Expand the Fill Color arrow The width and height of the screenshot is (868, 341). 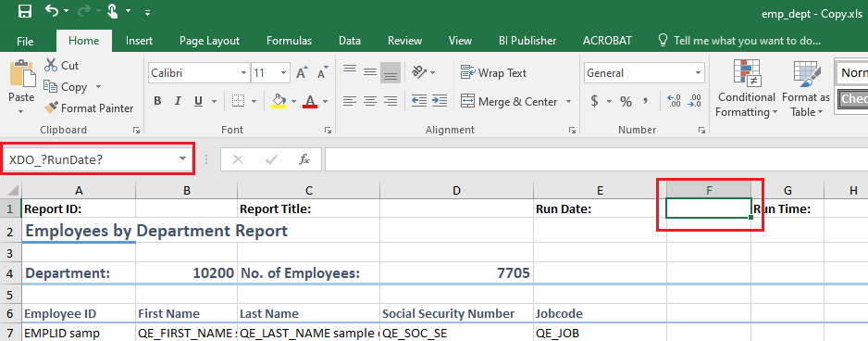pos(293,102)
